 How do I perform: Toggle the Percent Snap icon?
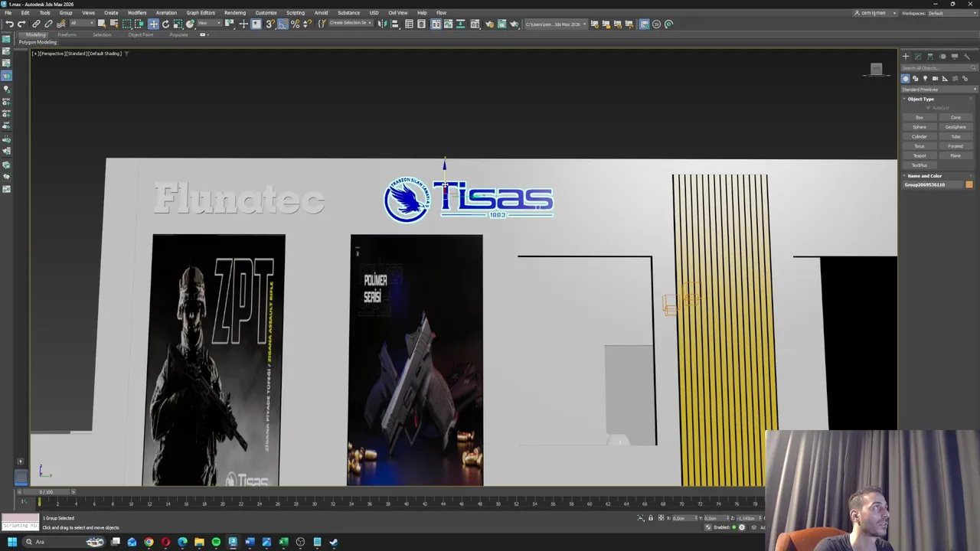[x=295, y=24]
